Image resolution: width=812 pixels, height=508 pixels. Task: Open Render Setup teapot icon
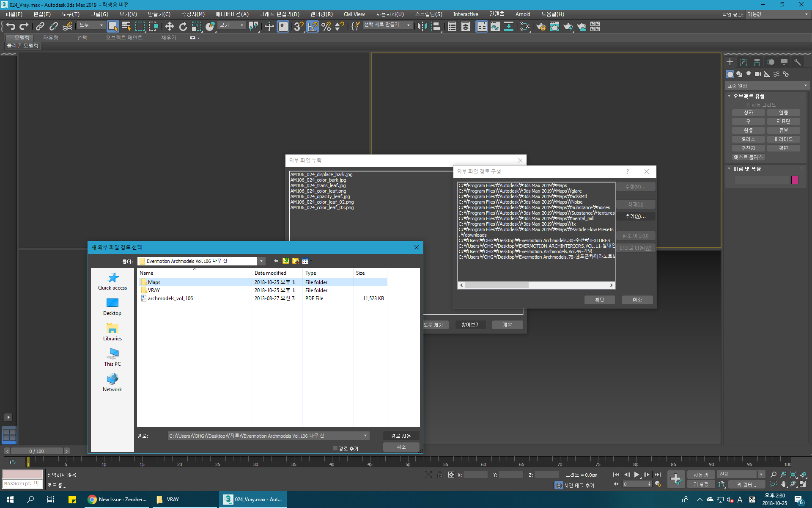(x=541, y=27)
